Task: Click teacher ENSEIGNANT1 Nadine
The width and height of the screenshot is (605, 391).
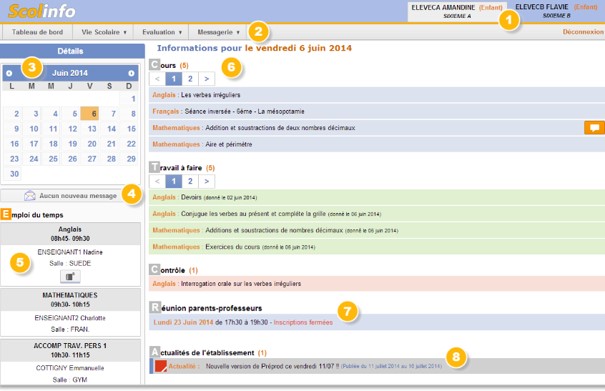Action: (x=70, y=252)
